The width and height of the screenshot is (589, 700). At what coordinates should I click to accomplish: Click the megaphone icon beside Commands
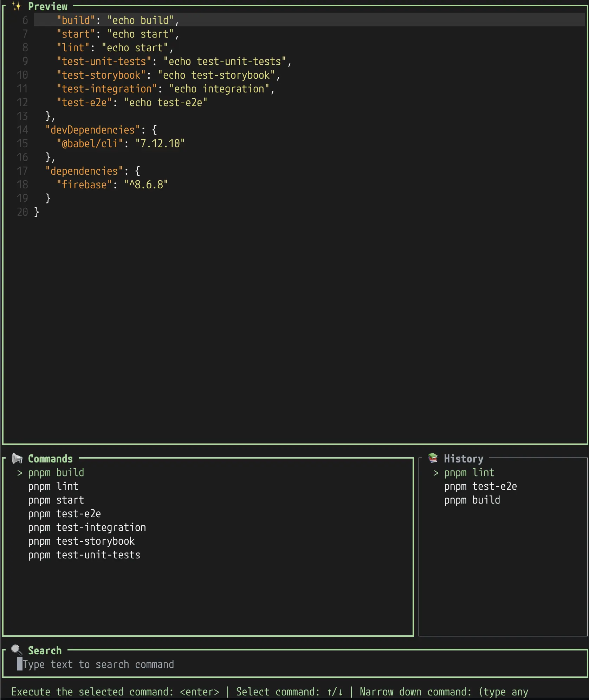17,459
